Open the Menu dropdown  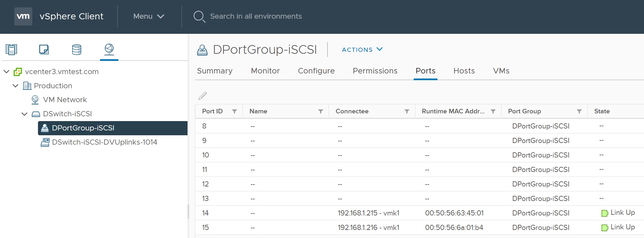pyautogui.click(x=149, y=16)
